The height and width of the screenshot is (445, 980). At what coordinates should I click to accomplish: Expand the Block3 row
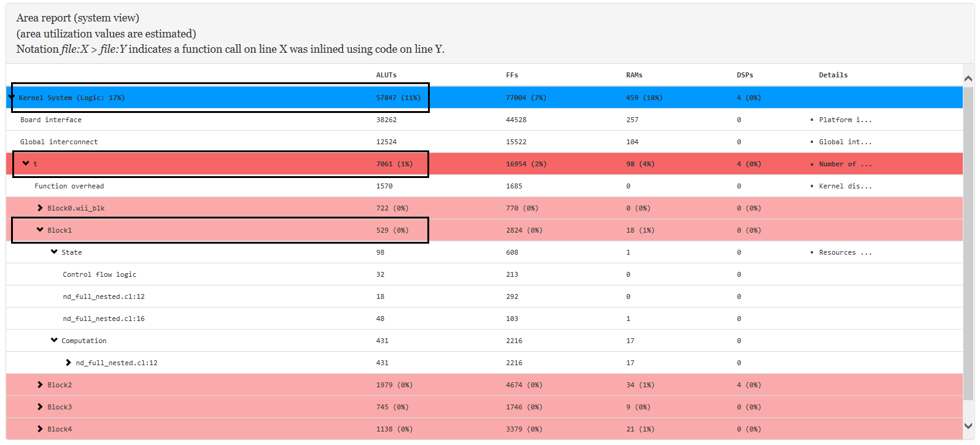tap(40, 407)
